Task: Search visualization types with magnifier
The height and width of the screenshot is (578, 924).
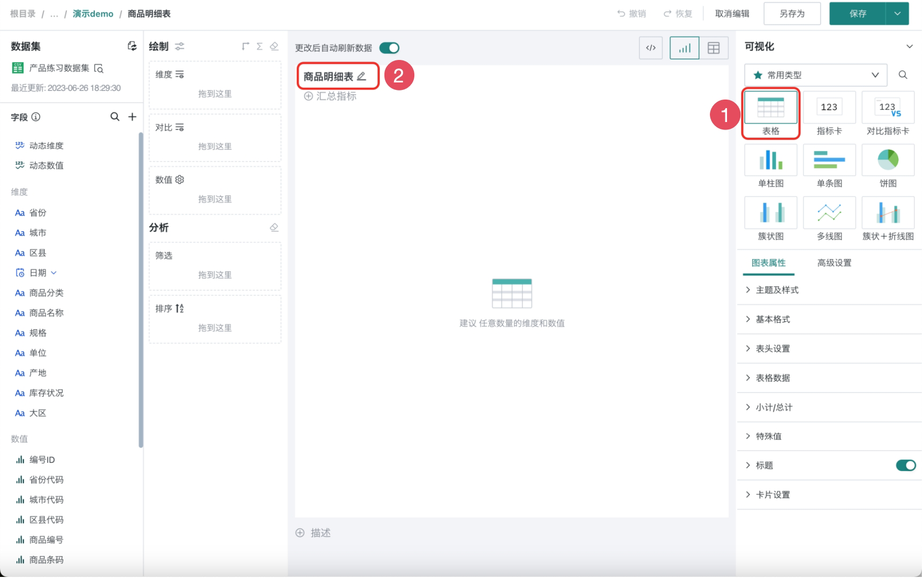Action: (x=903, y=75)
